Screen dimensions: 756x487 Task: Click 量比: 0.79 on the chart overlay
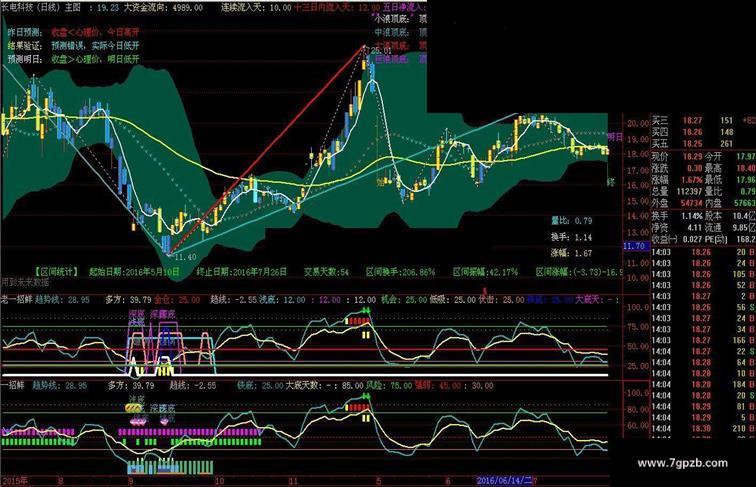(x=571, y=221)
